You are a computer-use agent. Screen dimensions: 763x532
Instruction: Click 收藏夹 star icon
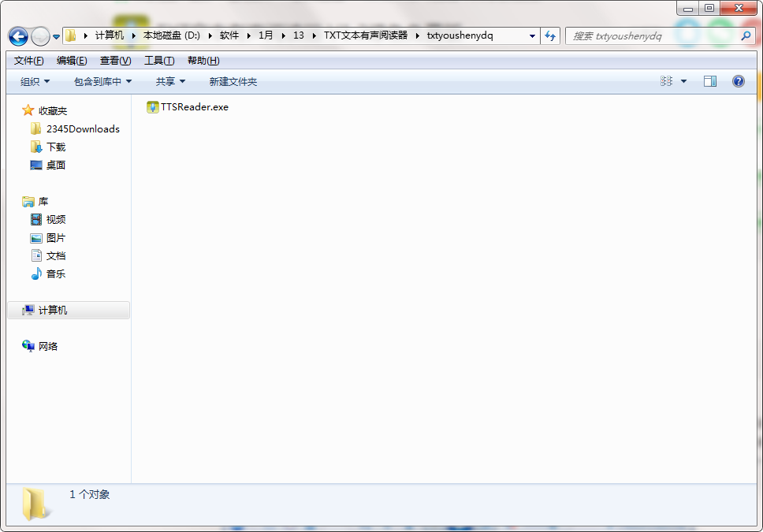[28, 110]
